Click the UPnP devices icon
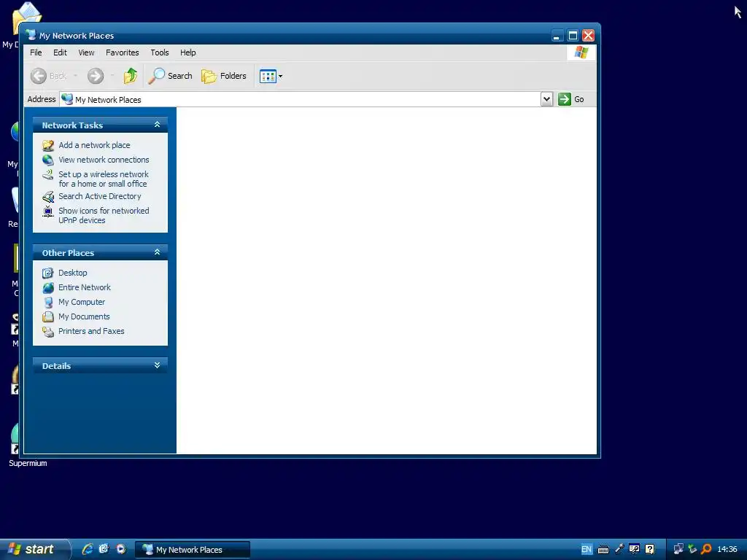This screenshot has width=747, height=560. (x=48, y=211)
